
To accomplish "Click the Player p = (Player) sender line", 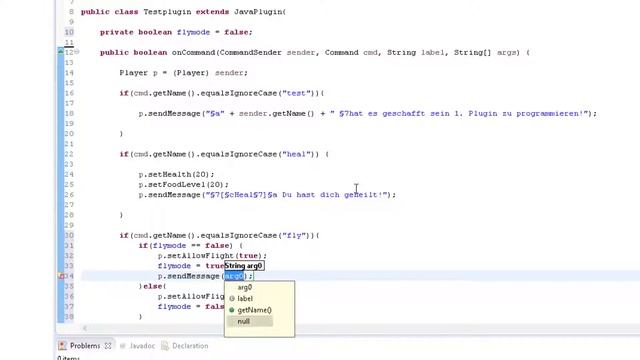I will coord(183,73).
